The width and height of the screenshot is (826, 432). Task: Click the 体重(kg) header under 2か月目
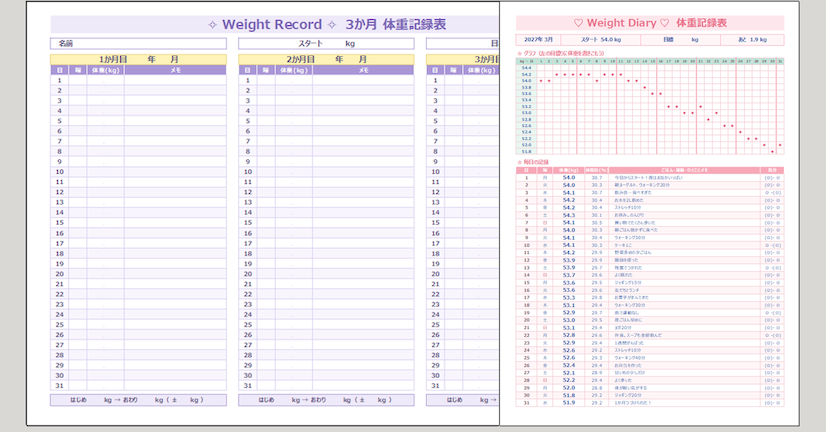coord(293,70)
